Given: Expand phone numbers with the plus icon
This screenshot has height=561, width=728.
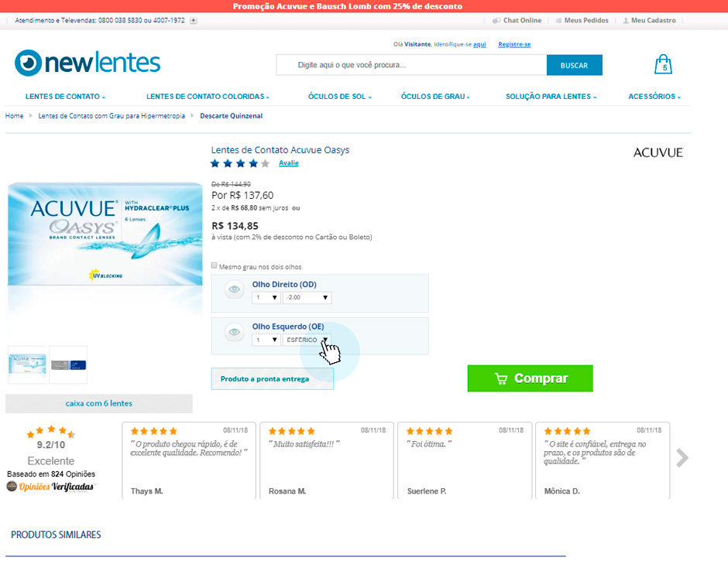Looking at the screenshot, I should [x=193, y=20].
